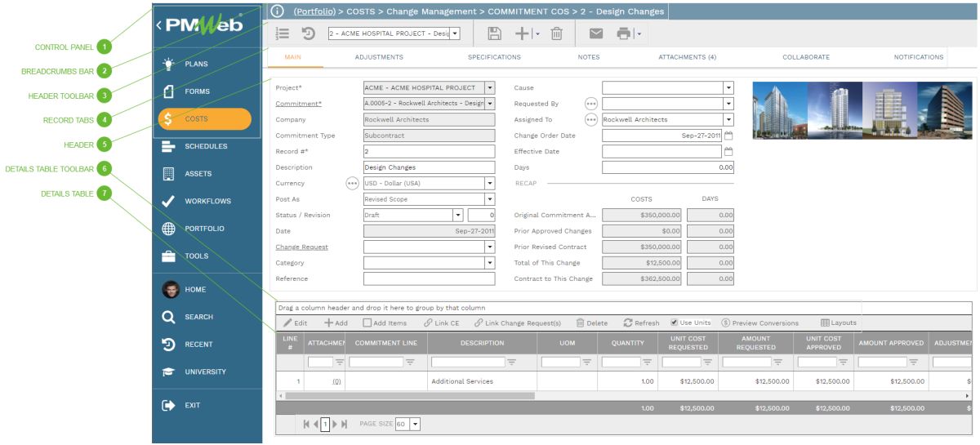980x445 pixels.
Task: Click the Record # input field
Action: (x=429, y=151)
